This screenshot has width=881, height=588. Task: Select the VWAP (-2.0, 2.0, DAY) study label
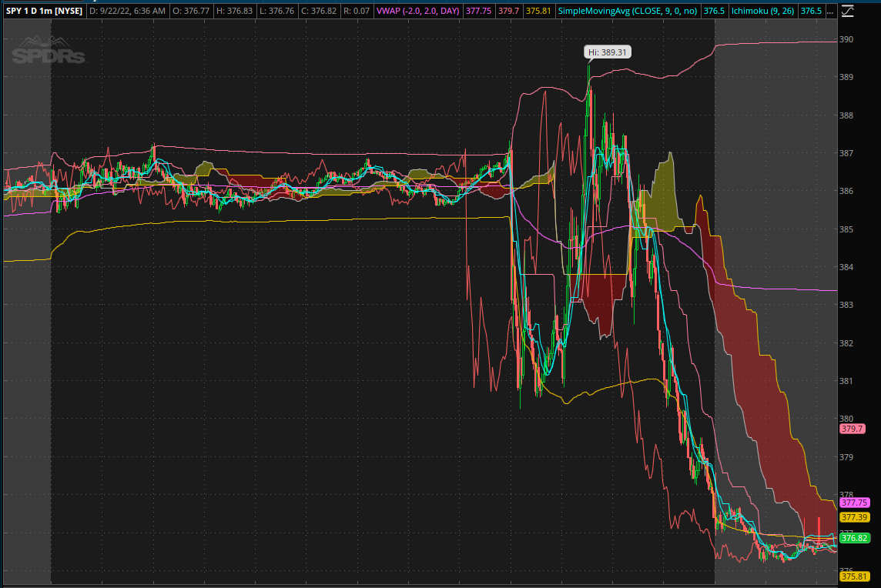pos(418,11)
